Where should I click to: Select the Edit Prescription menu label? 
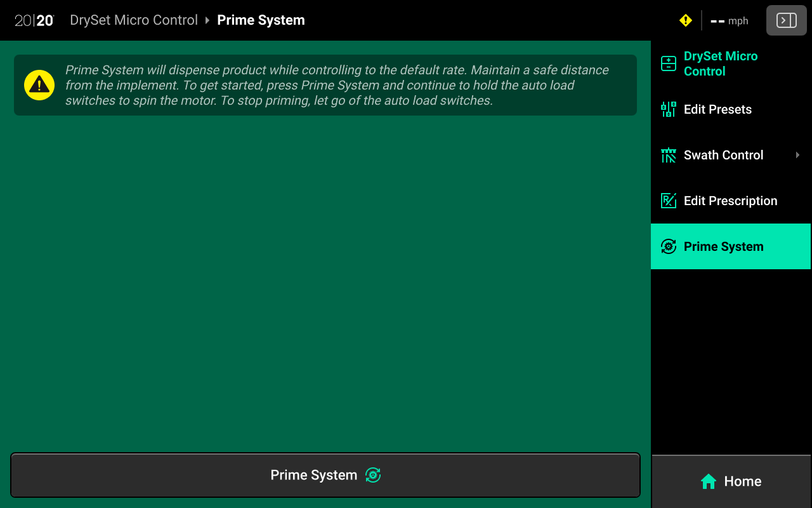point(730,201)
